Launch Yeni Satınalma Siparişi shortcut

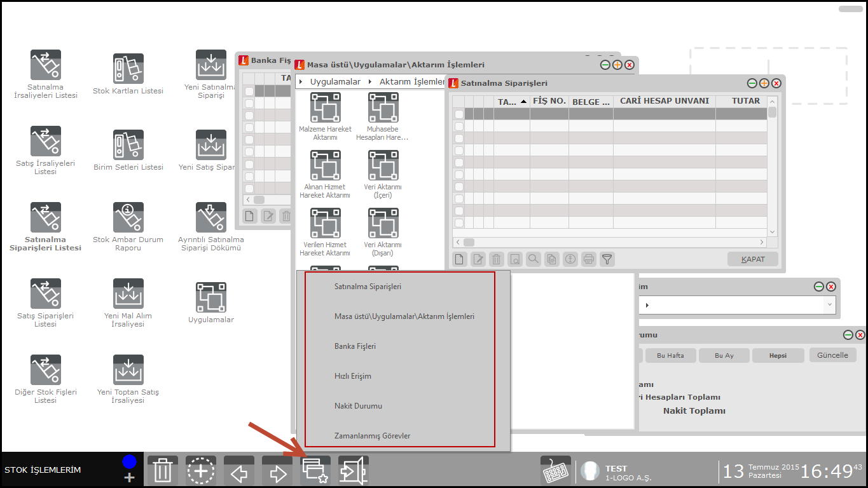pyautogui.click(x=211, y=65)
